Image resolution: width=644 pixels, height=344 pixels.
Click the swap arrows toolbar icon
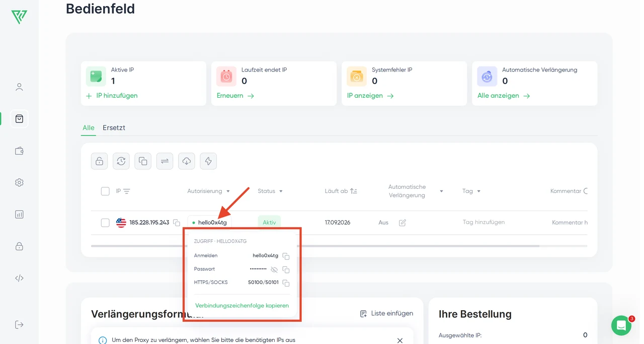pyautogui.click(x=165, y=161)
